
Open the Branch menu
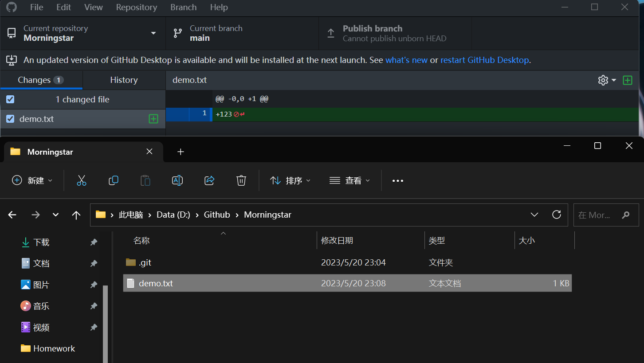click(x=184, y=7)
